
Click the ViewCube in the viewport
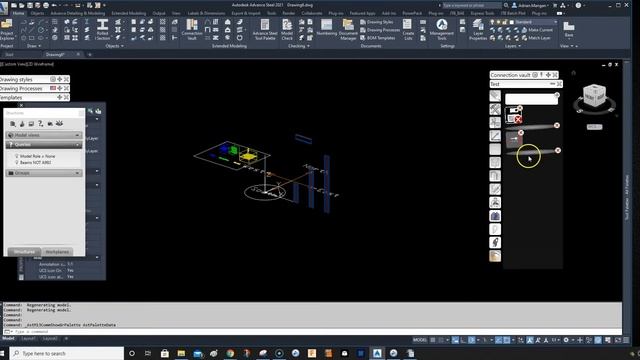(594, 95)
